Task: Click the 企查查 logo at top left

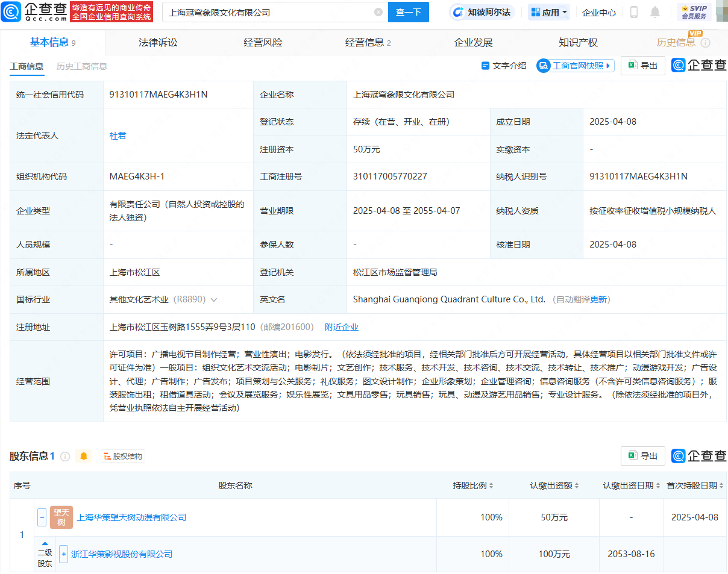Action: tap(34, 11)
